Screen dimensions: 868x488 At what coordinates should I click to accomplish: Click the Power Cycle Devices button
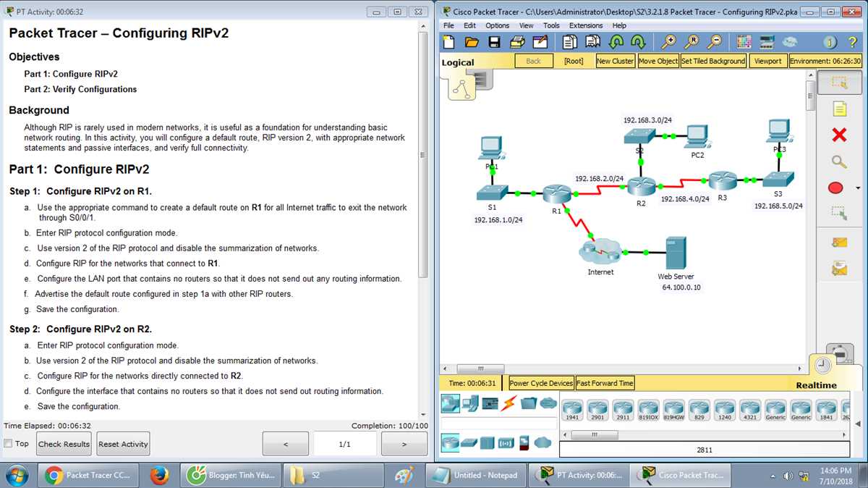pos(541,383)
